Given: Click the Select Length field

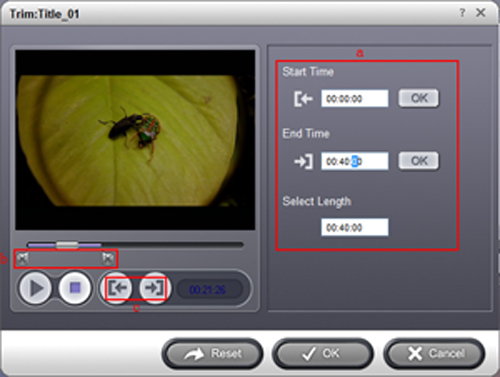Looking at the screenshot, I should click(x=355, y=227).
